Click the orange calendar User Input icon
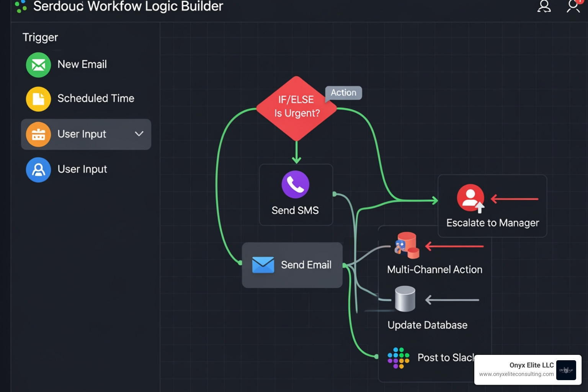Image resolution: width=588 pixels, height=392 pixels. 38,134
